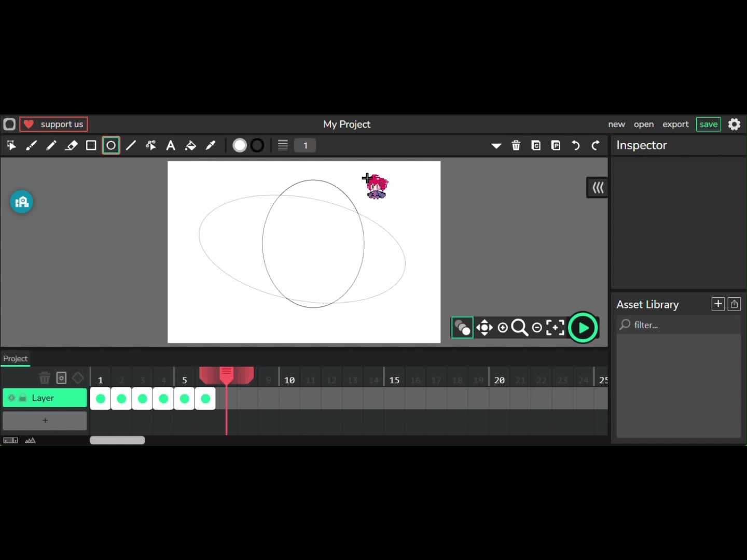Select the Line tool
This screenshot has height=560, width=747.
point(131,146)
